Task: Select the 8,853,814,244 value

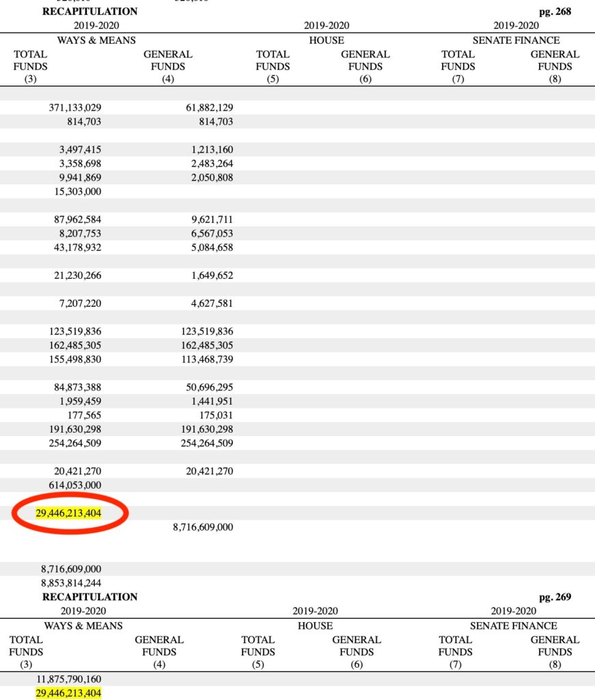Action: (x=71, y=582)
